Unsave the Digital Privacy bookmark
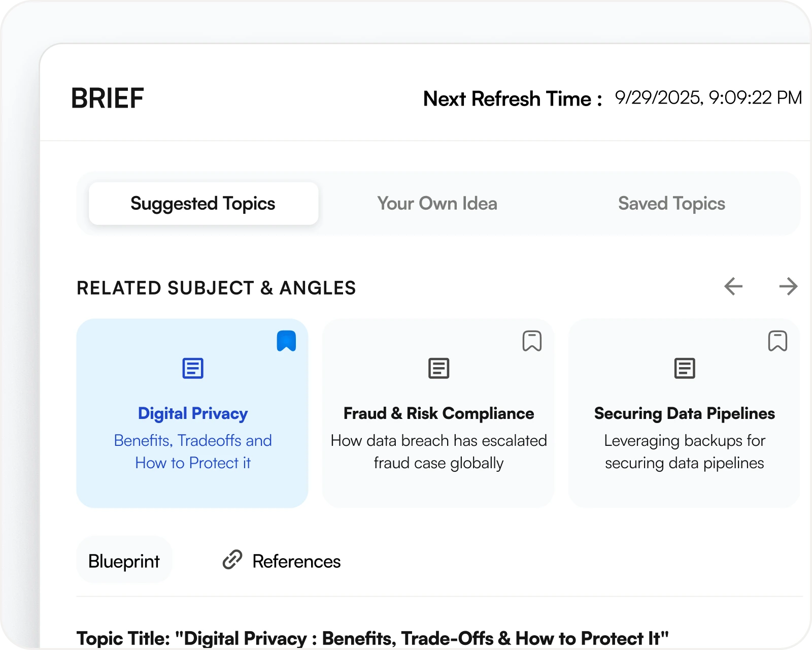The height and width of the screenshot is (650, 812). (x=286, y=341)
